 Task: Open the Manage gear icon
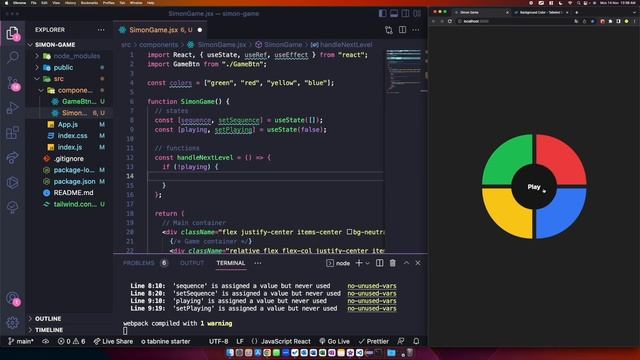coord(13,323)
